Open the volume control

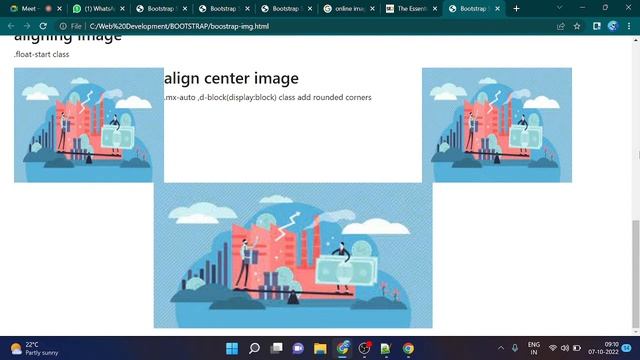click(565, 348)
